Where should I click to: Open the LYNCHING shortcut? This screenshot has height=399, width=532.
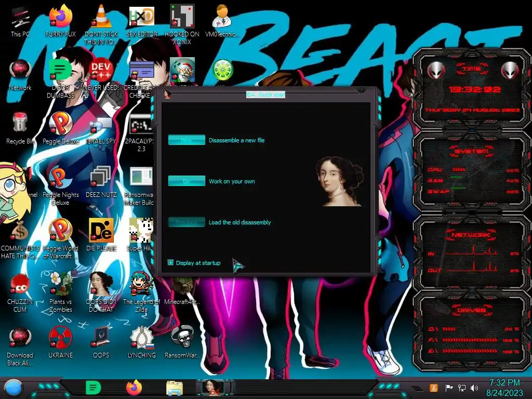coord(141,342)
